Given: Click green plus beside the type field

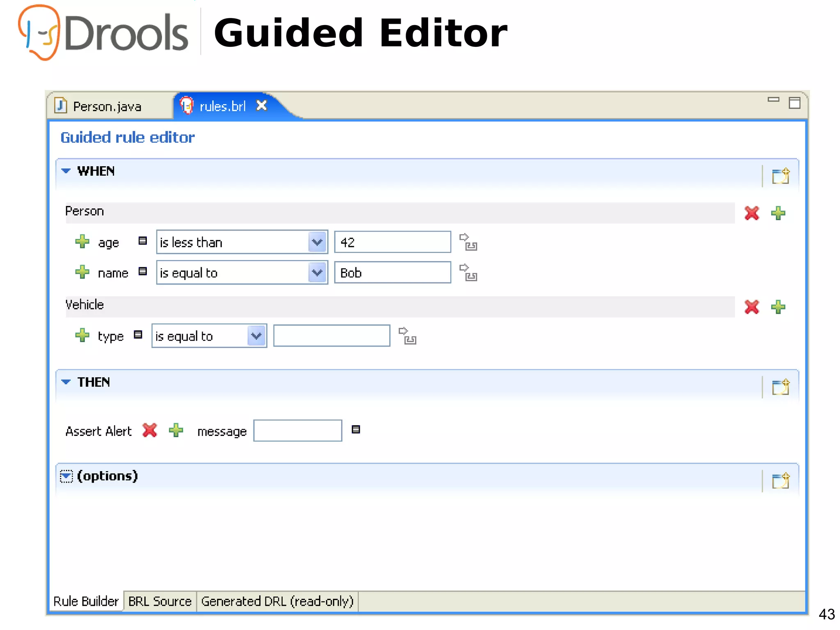Looking at the screenshot, I should tap(82, 335).
